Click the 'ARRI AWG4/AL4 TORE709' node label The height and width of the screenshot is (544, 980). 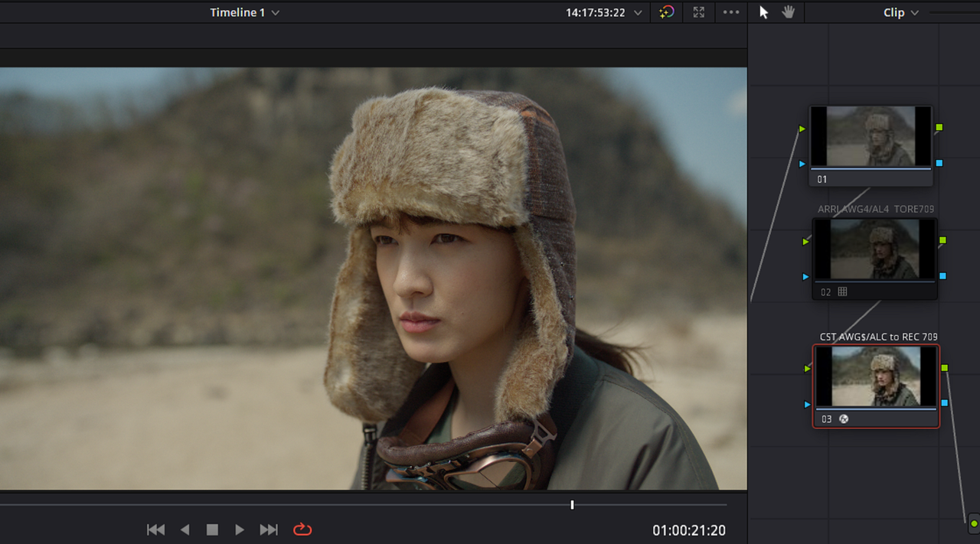point(876,209)
